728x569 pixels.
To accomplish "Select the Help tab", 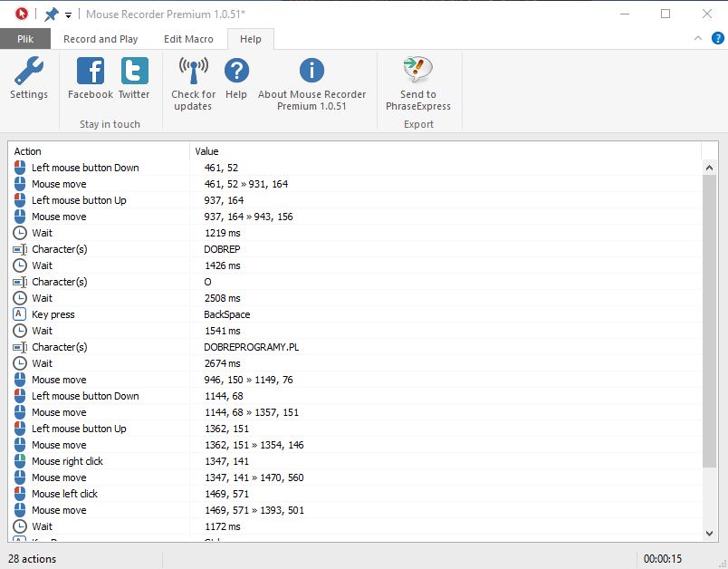I will pos(251,39).
